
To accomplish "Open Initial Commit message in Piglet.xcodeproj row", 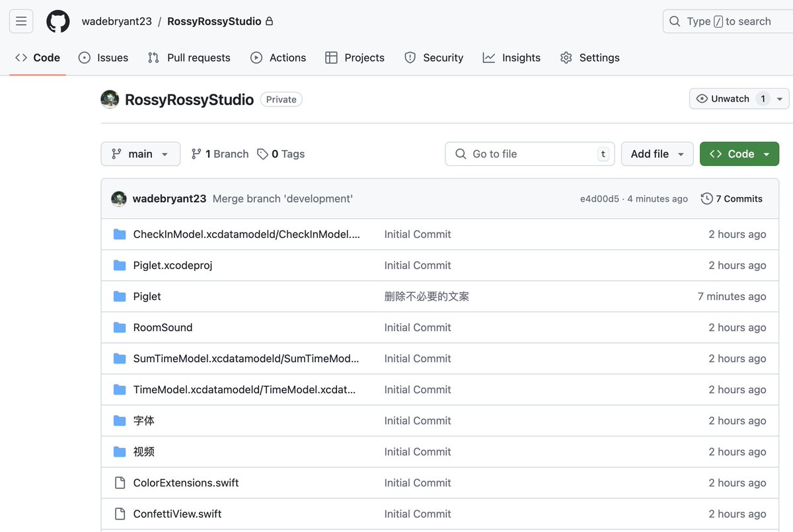I will (x=418, y=265).
